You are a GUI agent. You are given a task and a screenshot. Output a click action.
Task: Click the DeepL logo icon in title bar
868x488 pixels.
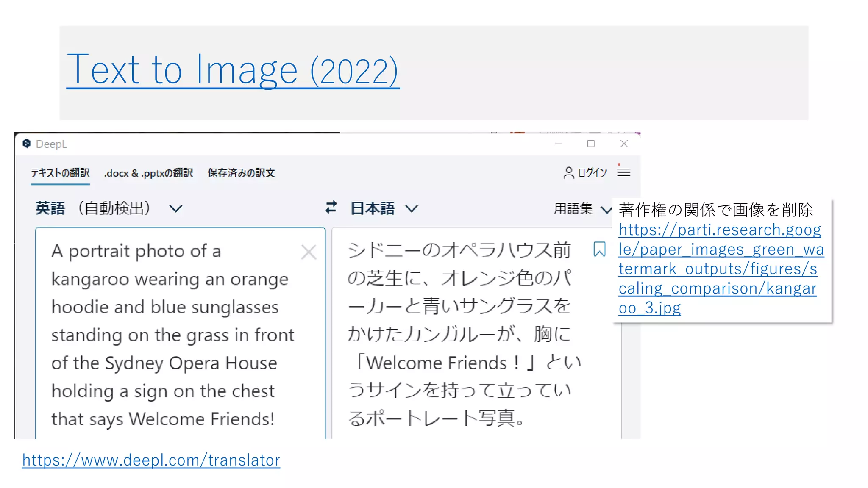point(27,144)
